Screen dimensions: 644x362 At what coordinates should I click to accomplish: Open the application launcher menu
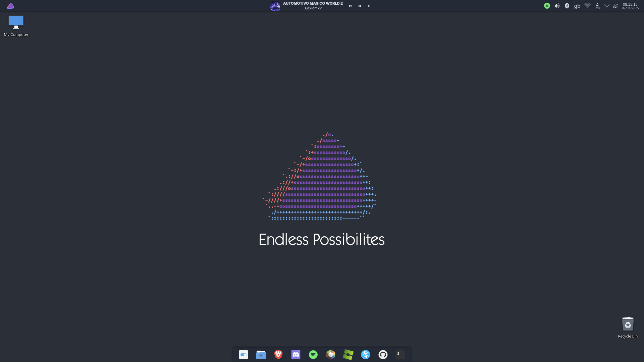pyautogui.click(x=10, y=6)
